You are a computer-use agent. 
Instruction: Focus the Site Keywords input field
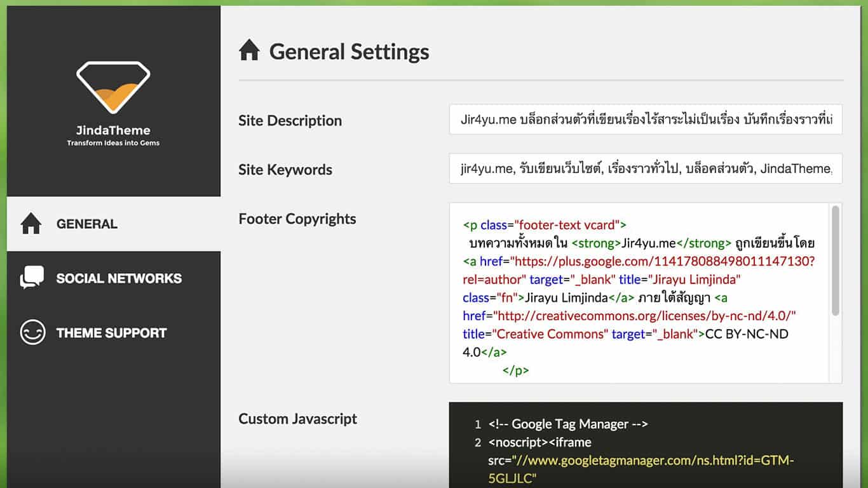(x=646, y=168)
